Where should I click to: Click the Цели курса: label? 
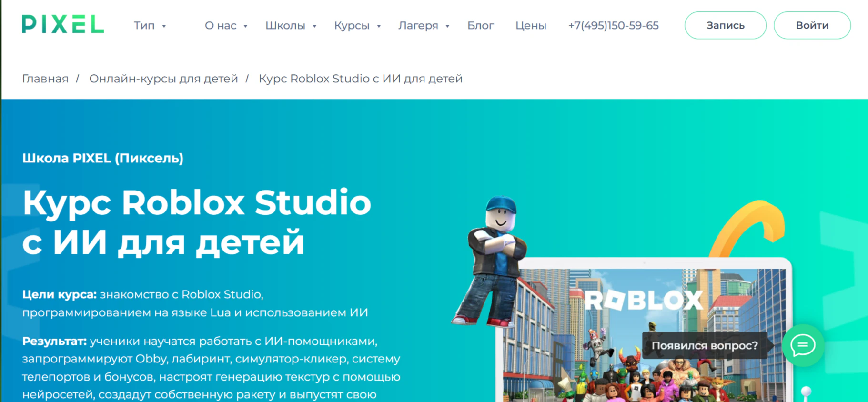(60, 294)
